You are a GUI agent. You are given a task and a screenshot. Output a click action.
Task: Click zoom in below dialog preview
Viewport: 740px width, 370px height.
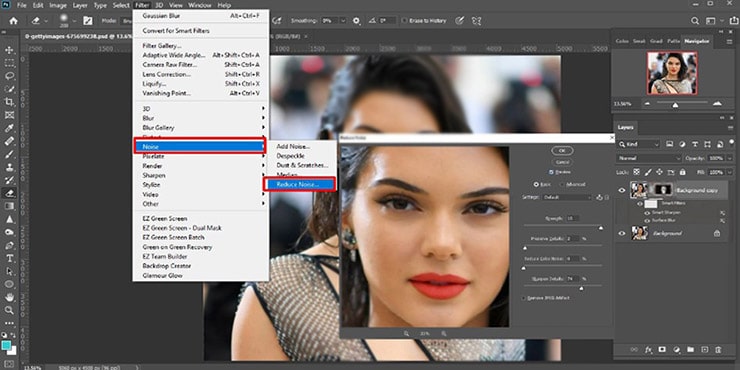tap(444, 333)
